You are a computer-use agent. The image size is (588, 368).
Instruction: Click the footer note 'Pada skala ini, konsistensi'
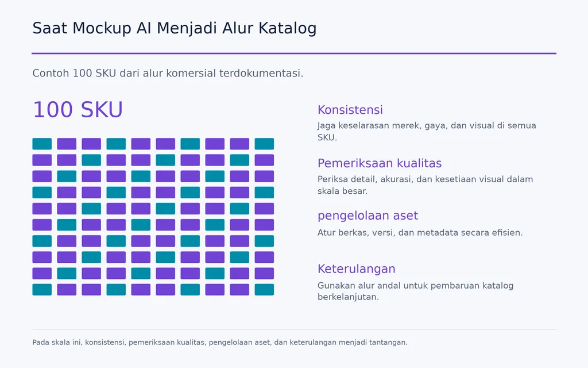click(220, 343)
